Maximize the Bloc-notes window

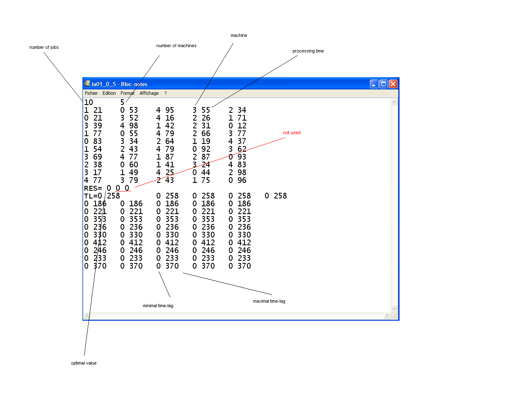coord(383,84)
